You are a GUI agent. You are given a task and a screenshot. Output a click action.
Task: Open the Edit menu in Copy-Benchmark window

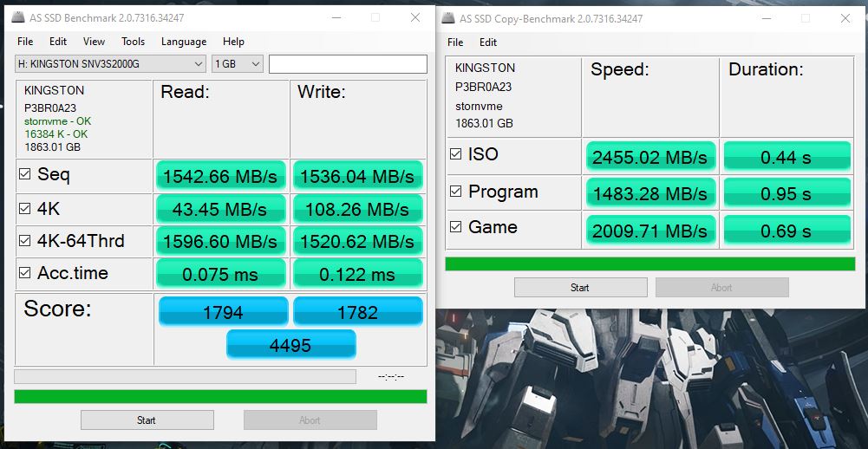pos(488,42)
